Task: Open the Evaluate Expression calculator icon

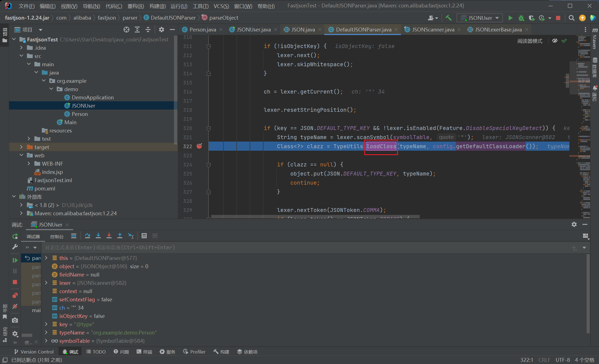Action: click(144, 236)
